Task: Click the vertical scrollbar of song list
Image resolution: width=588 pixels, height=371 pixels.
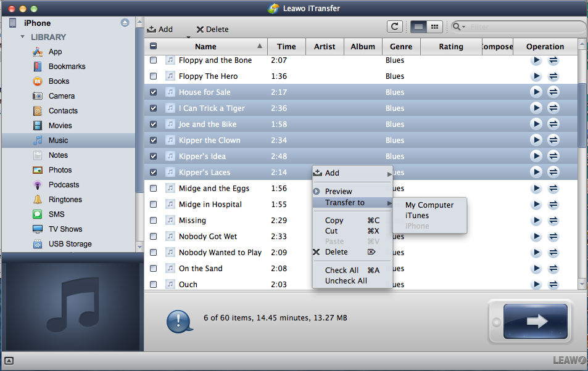Action: 582,111
